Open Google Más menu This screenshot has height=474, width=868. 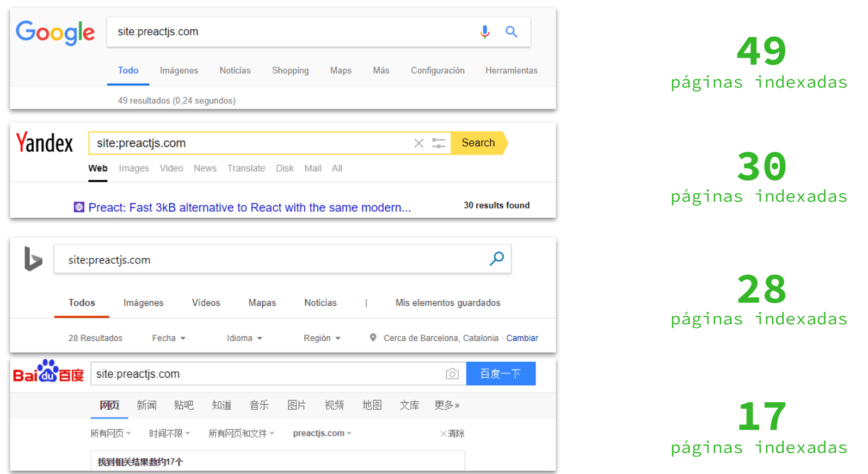tap(381, 70)
